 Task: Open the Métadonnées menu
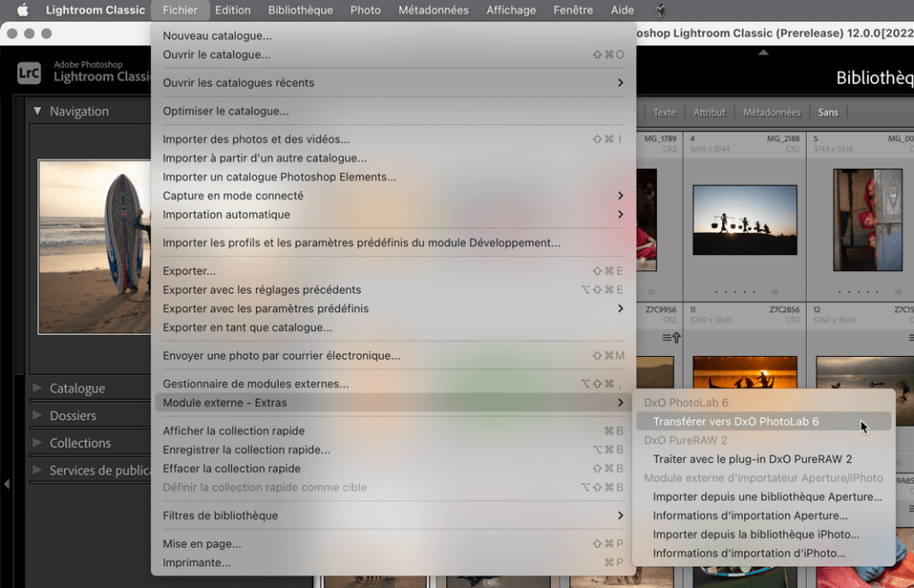pos(433,10)
